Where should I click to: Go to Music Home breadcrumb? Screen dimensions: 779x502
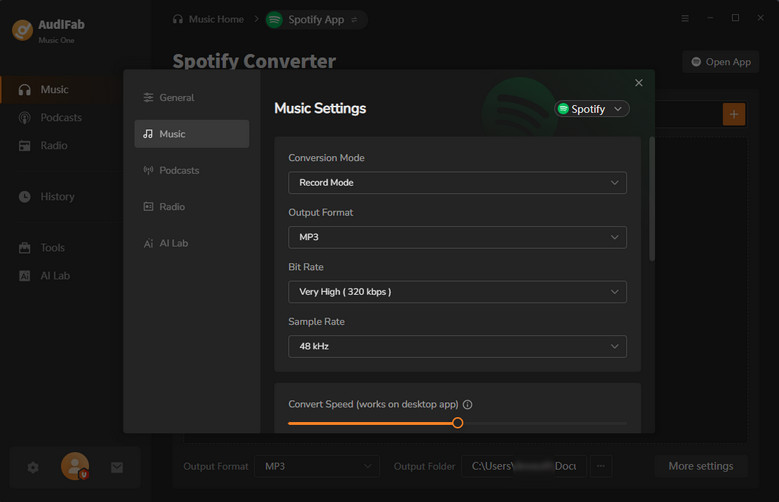(x=216, y=19)
